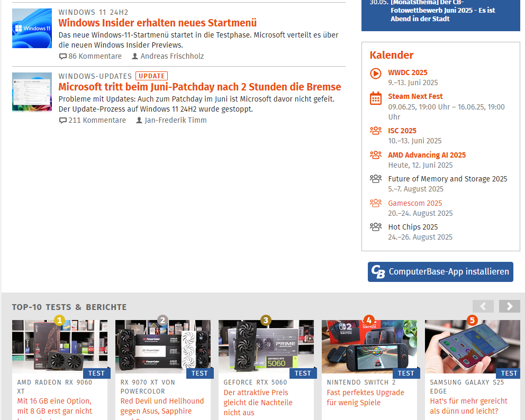Viewport: 525px width, 420px height.
Task: Open the ISC 2025 calendar entry
Action: [x=402, y=131]
